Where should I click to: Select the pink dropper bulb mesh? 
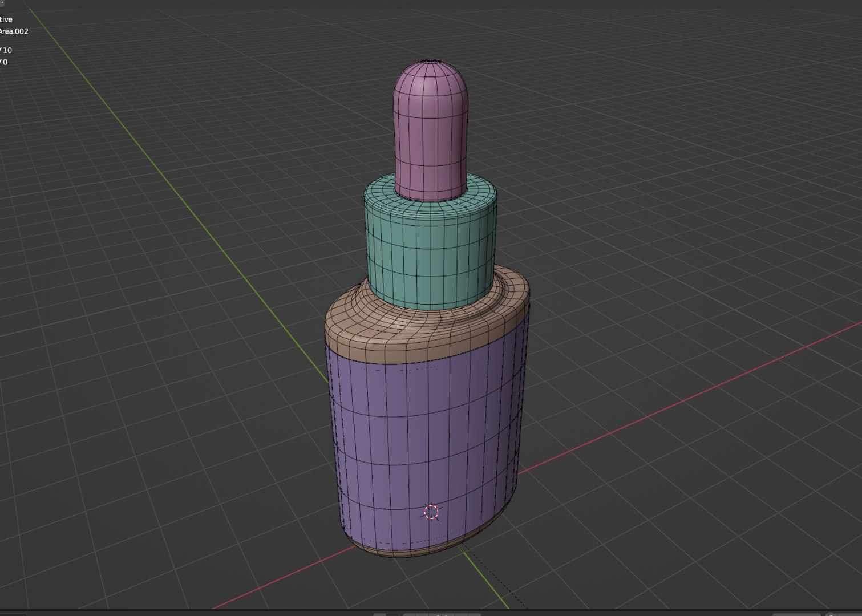431,131
